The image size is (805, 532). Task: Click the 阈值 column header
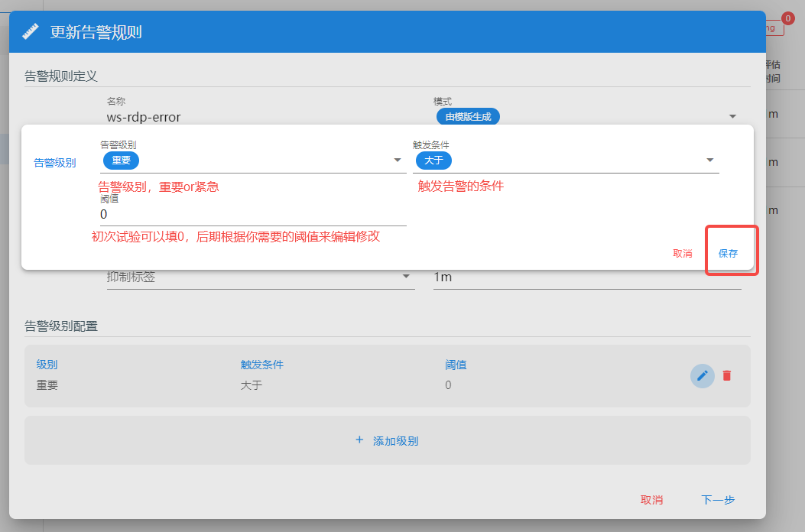[456, 365]
